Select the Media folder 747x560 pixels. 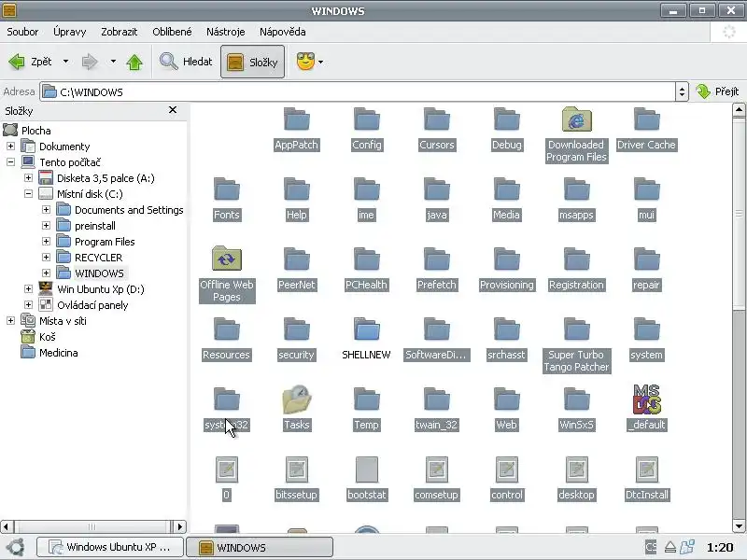506,199
